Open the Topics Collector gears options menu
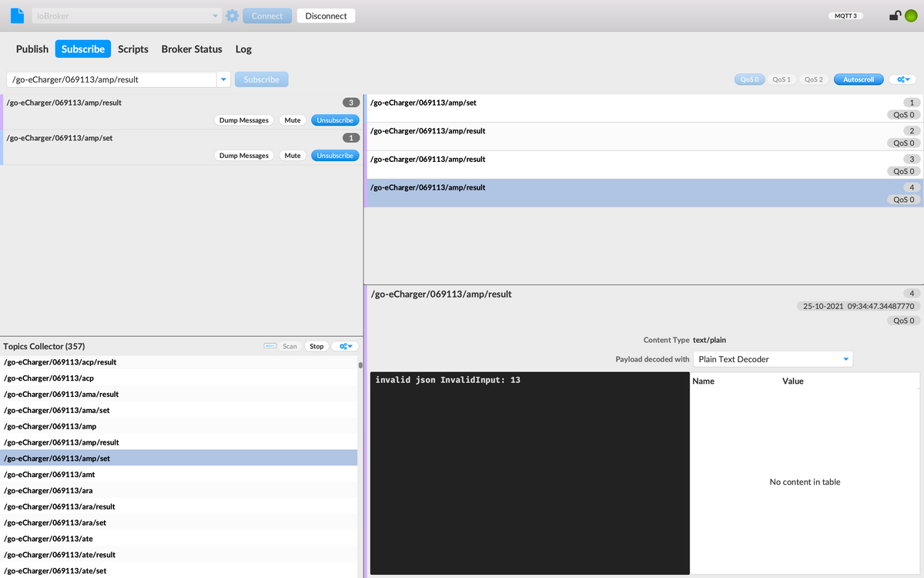 point(345,347)
